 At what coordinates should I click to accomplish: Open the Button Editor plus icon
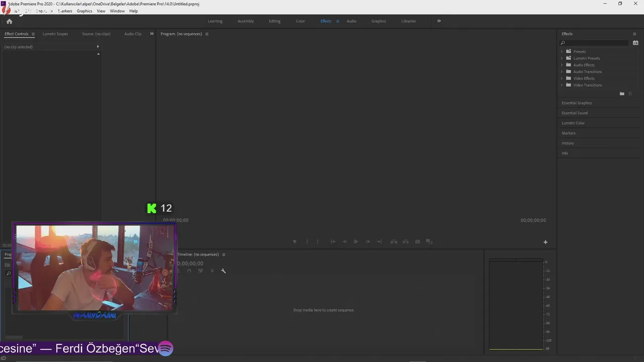tap(545, 242)
